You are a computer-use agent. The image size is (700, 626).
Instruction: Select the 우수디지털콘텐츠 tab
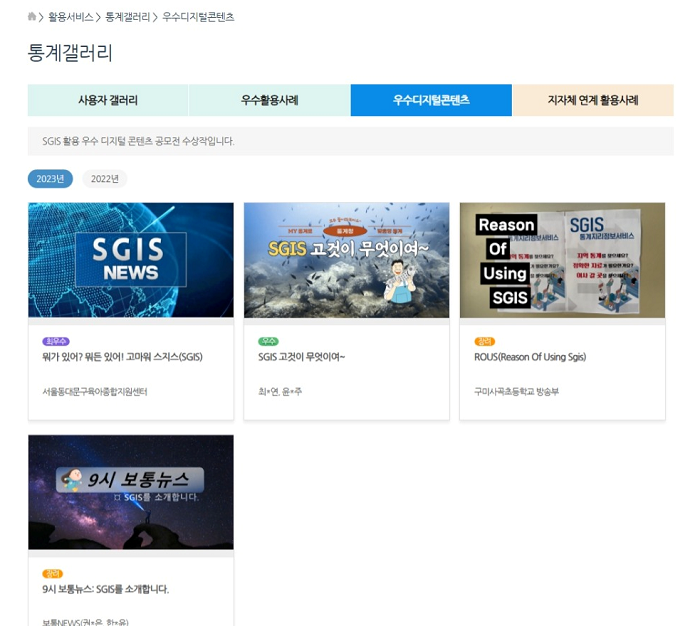[431, 100]
